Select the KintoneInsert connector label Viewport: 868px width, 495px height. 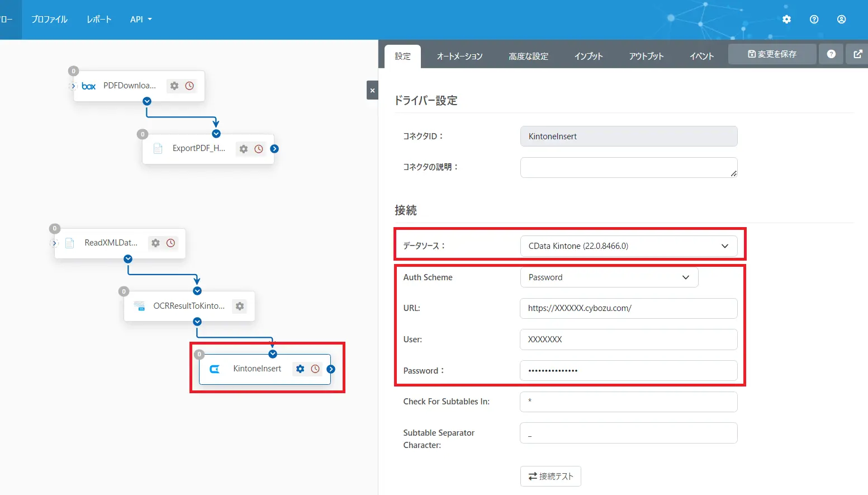pyautogui.click(x=257, y=369)
